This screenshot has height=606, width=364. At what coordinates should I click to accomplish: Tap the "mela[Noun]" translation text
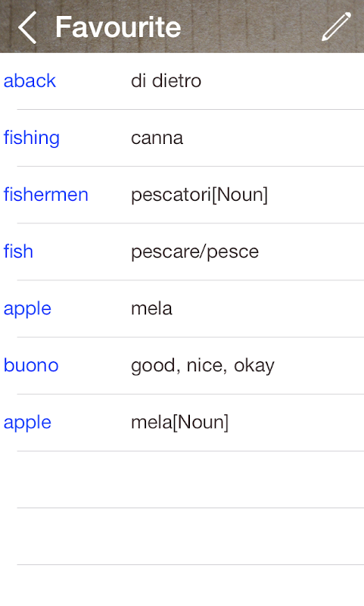point(180,422)
